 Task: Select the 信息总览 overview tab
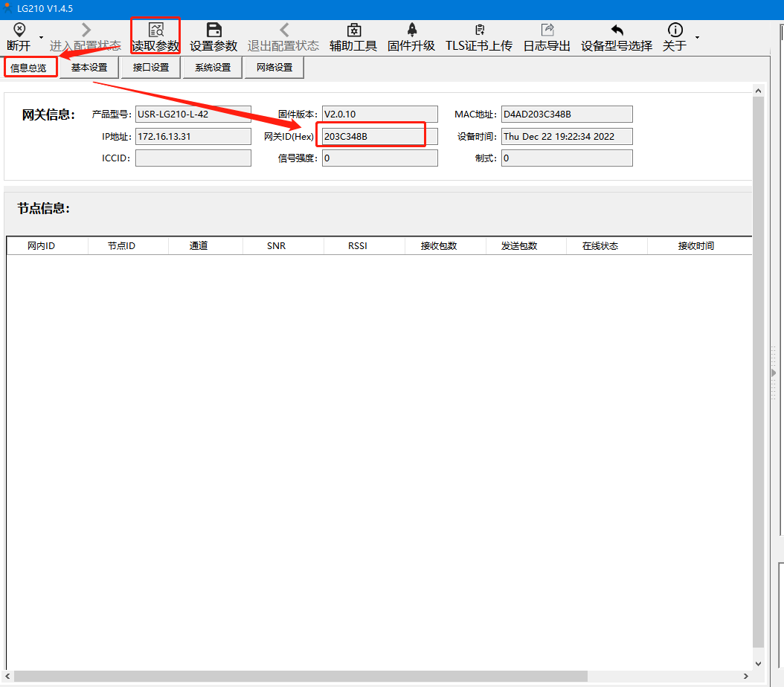pos(29,68)
